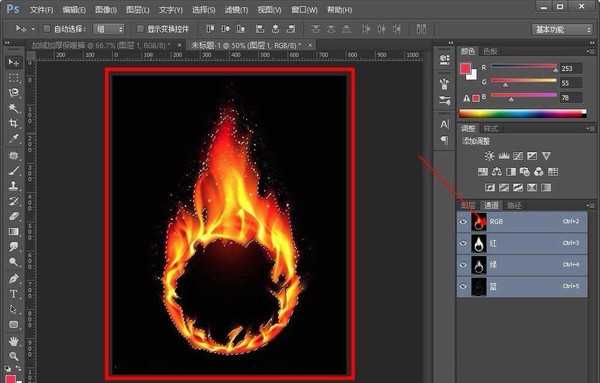This screenshot has width=600, height=383.
Task: Enable Show Transform Controls checkbox
Action: [x=140, y=29]
